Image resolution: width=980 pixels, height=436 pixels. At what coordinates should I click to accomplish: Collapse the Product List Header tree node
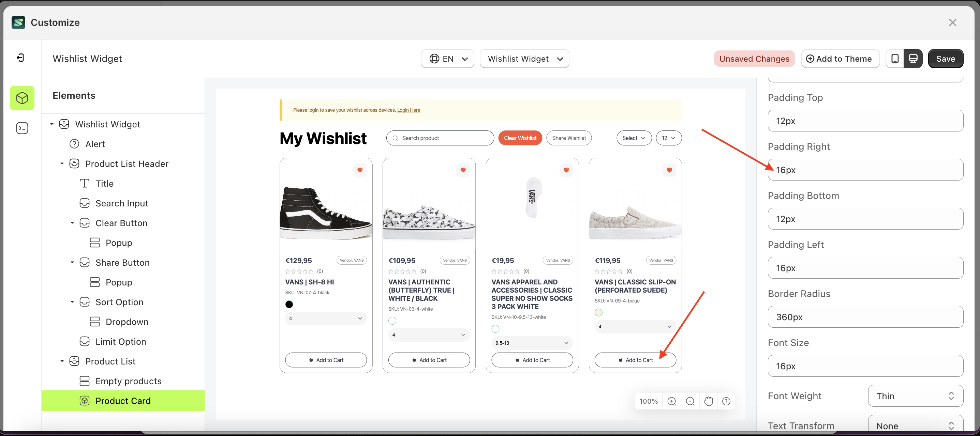point(62,164)
